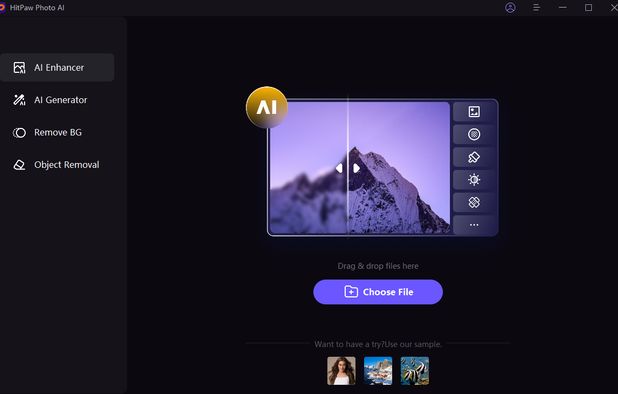Select the striped fish sample image
The width and height of the screenshot is (618, 394).
click(415, 371)
